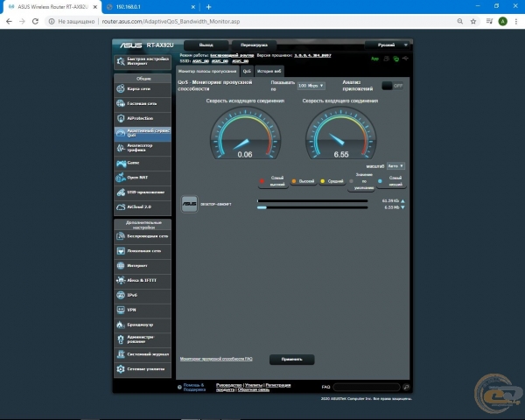The width and height of the screenshot is (525, 420).
Task: Open the Wireless (Беспроводная сеть) settings
Action: [143, 236]
